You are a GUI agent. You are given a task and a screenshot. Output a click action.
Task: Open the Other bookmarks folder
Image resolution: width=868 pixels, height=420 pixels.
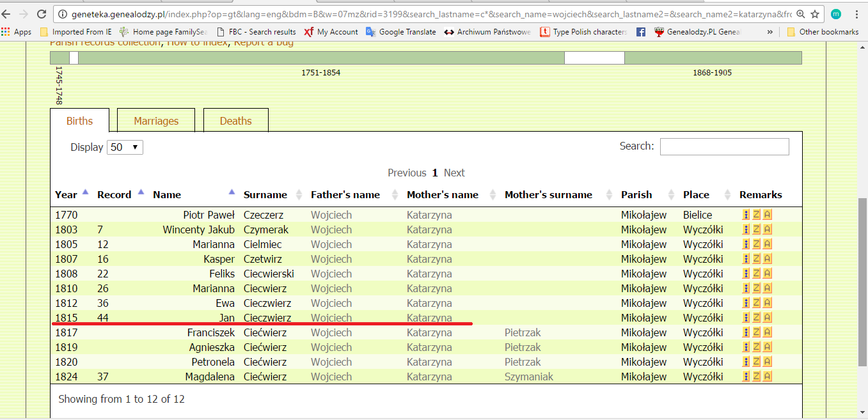pyautogui.click(x=823, y=31)
